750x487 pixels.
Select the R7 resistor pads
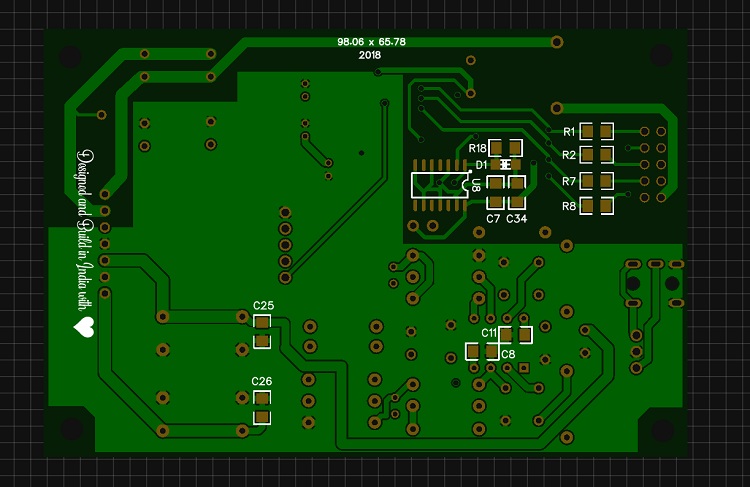pyautogui.click(x=596, y=181)
